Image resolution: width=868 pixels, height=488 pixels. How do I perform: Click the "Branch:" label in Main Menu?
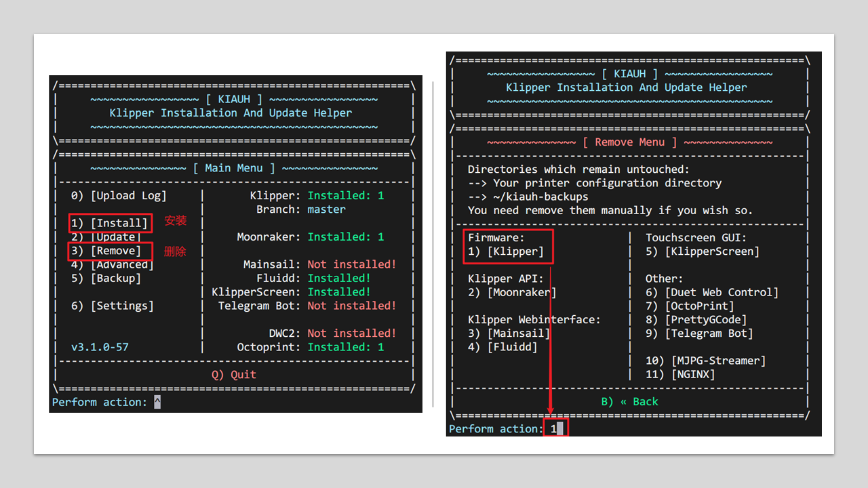279,209
